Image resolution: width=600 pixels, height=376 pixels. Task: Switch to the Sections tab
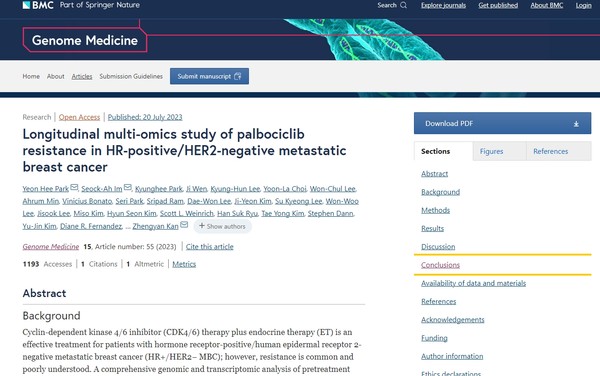(443, 151)
